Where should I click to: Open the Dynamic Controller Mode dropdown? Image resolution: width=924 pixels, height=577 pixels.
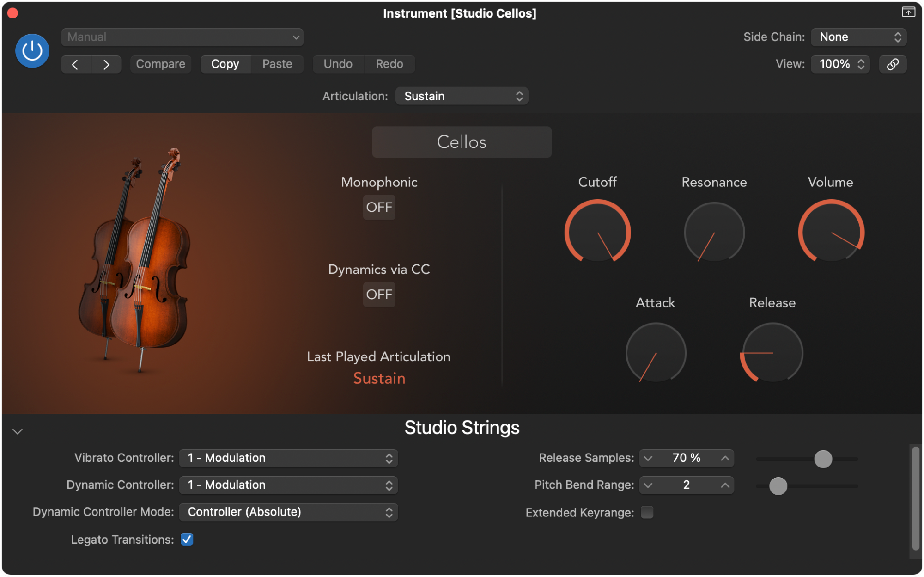point(289,512)
